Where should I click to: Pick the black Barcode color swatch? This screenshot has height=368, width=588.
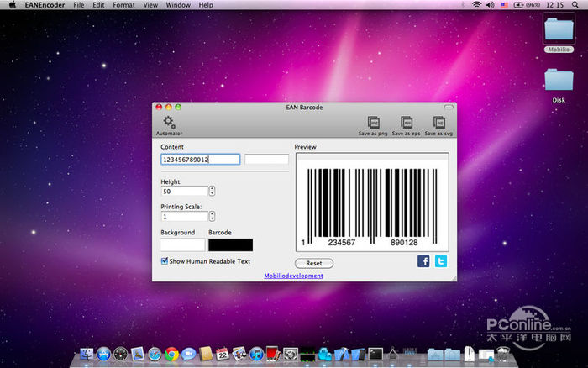[x=230, y=245]
